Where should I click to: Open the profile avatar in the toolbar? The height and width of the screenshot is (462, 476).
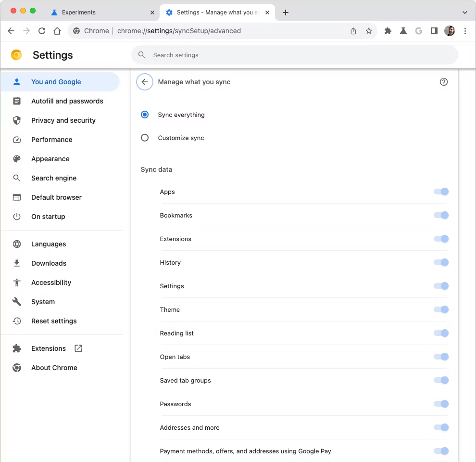tap(450, 31)
